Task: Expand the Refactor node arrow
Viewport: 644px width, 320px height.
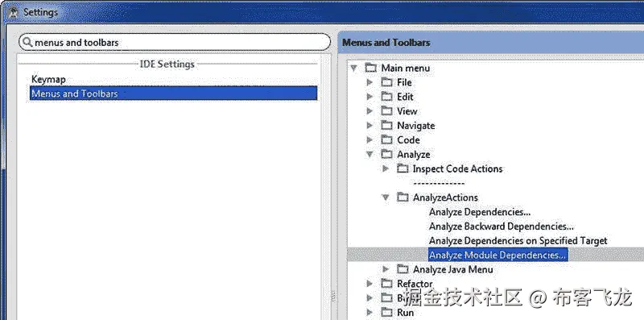Action: (369, 284)
